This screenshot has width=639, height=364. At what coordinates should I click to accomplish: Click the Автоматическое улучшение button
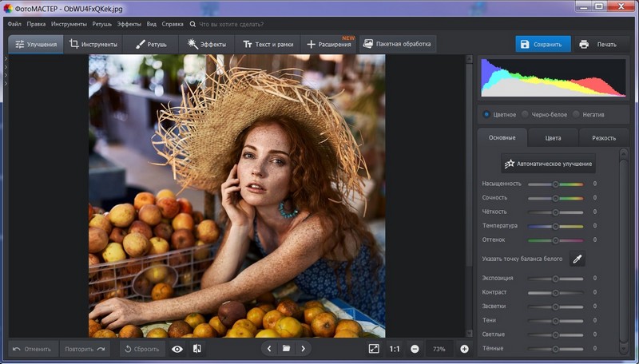[548, 164]
